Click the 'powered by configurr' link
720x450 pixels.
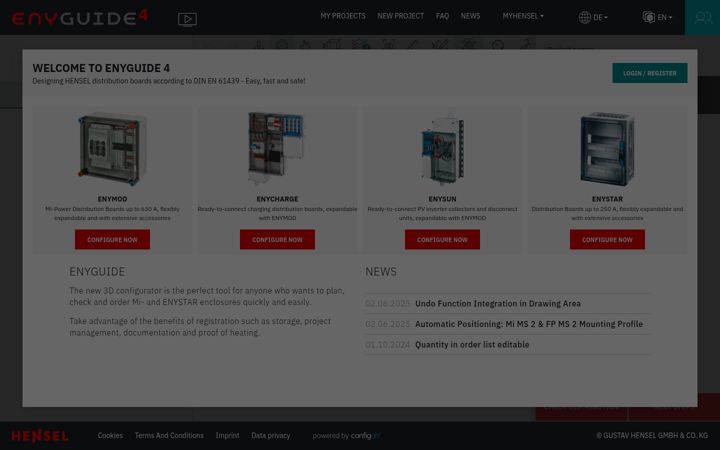(347, 435)
